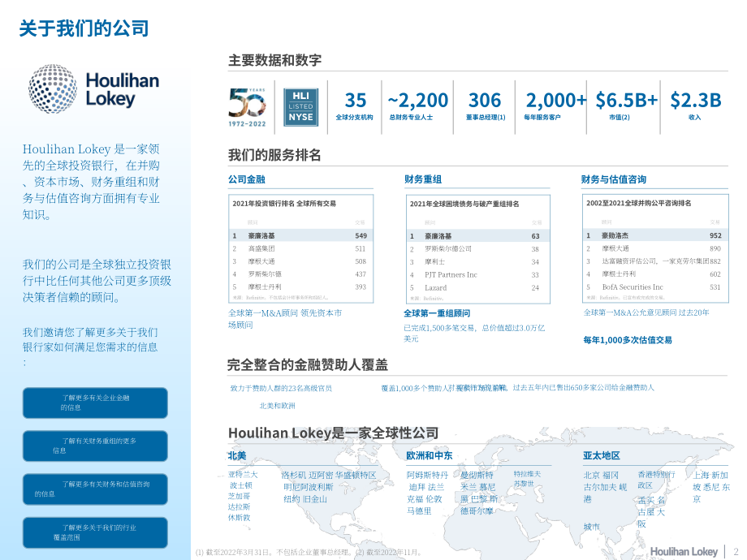Viewport: 747px width, 560px height.
Task: Select the $6.5B+ 市值 statistic
Action: [x=626, y=106]
